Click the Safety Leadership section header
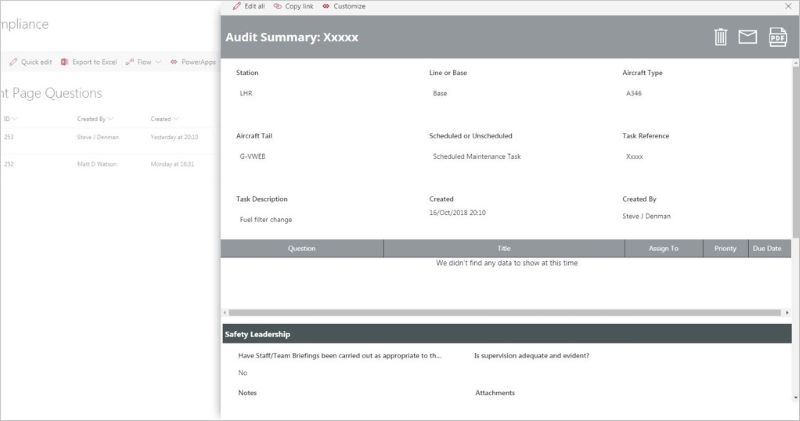The height and width of the screenshot is (421, 800). pyautogui.click(x=507, y=334)
